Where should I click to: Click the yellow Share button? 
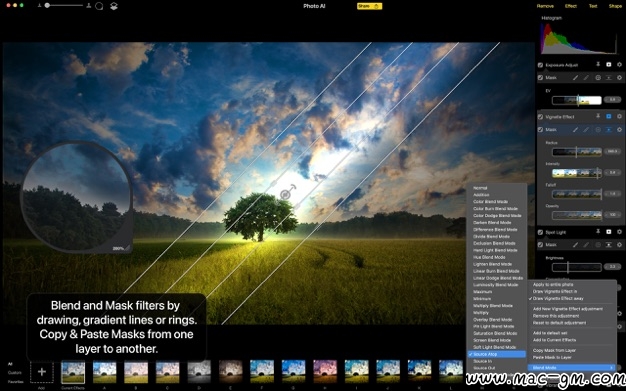click(x=369, y=6)
